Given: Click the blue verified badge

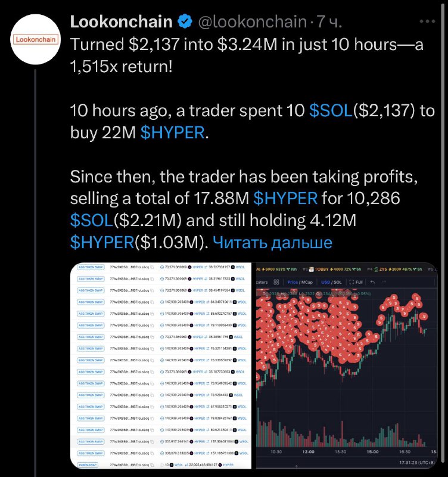Looking at the screenshot, I should [x=185, y=21].
